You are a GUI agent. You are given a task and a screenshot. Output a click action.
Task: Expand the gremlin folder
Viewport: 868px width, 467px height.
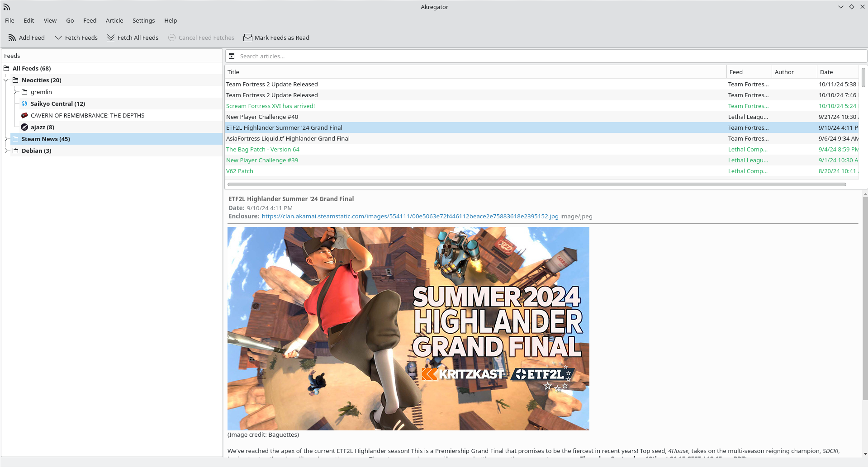15,92
